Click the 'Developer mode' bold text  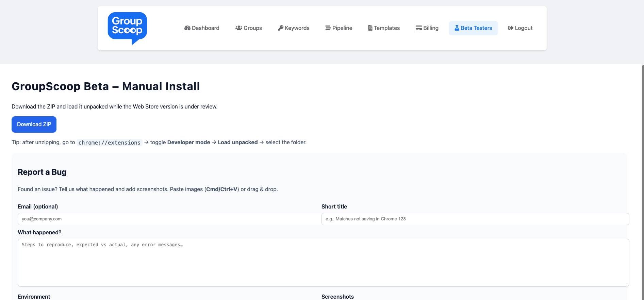pyautogui.click(x=189, y=143)
